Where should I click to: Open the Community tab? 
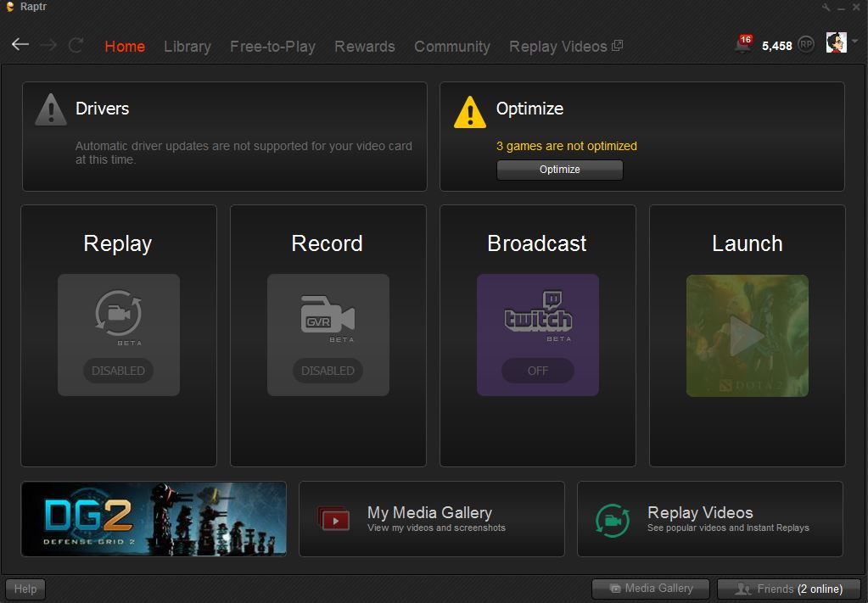452,47
